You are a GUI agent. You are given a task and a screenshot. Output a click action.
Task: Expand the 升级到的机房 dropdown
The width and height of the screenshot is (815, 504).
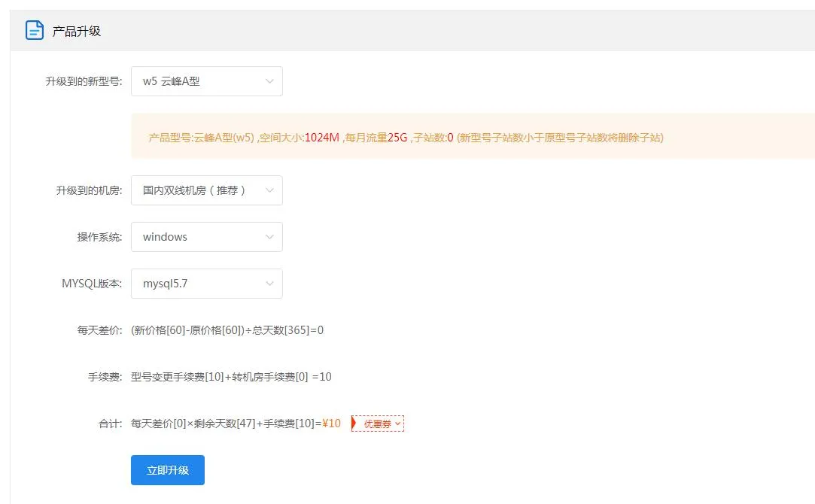207,190
